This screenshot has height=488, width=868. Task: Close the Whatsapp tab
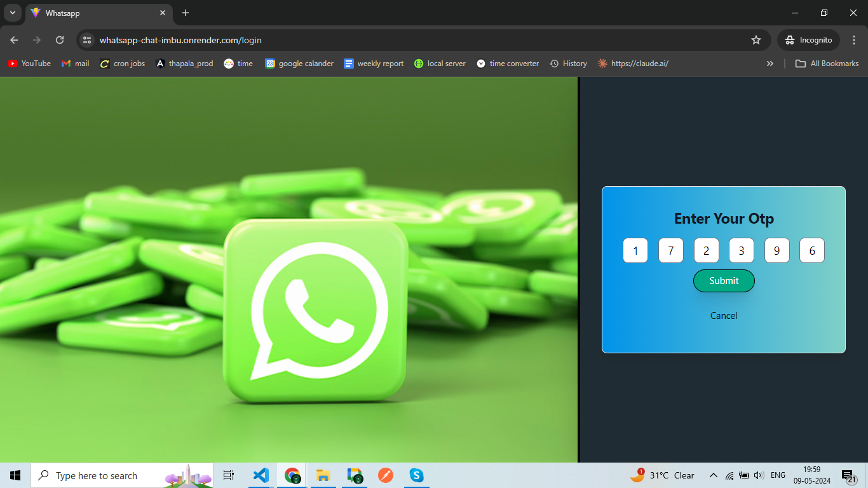(x=163, y=13)
